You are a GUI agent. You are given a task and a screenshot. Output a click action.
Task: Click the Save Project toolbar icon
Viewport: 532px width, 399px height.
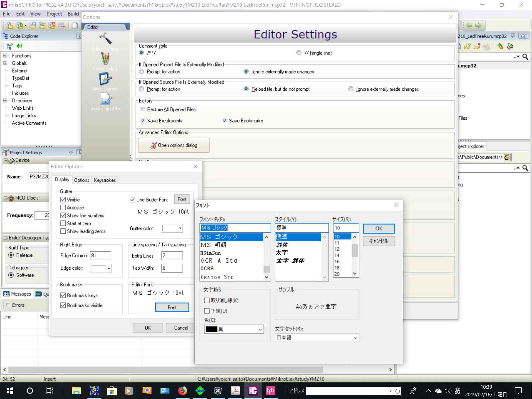click(33, 26)
